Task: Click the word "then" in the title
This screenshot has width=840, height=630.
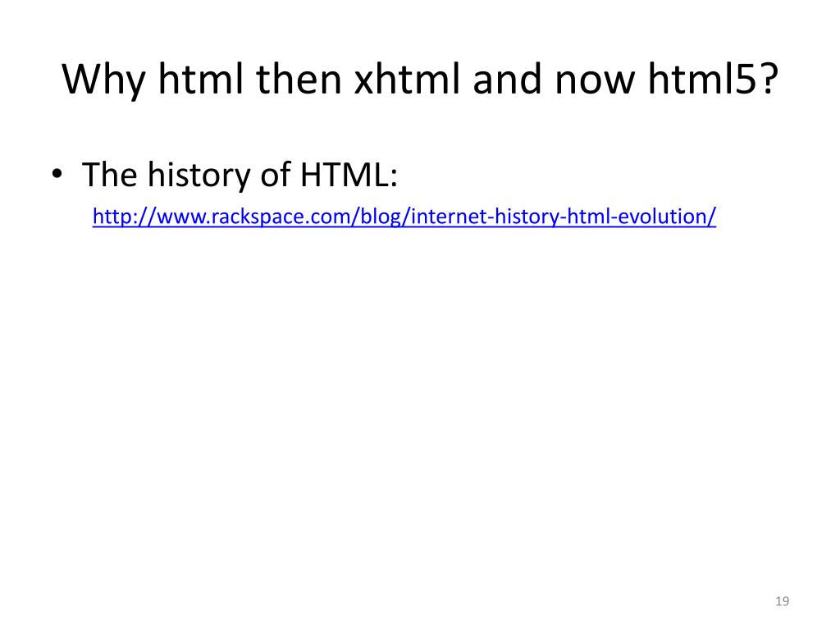Action: click(x=299, y=80)
